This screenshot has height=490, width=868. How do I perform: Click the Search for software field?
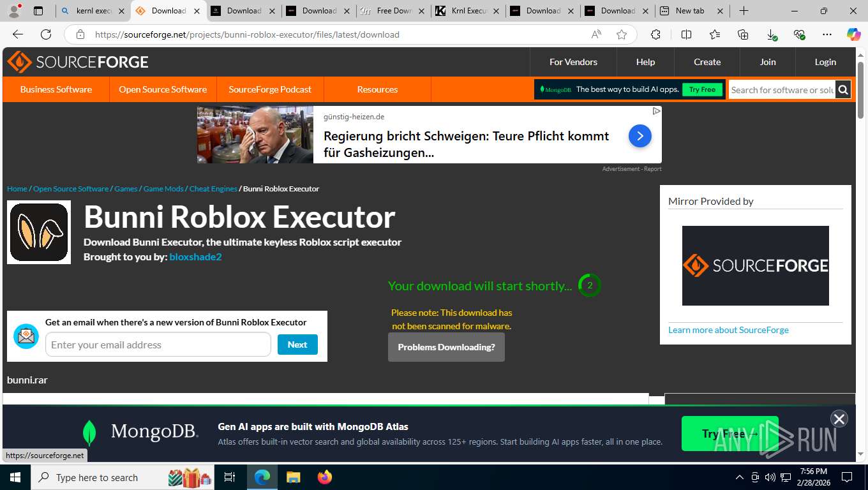click(x=782, y=90)
